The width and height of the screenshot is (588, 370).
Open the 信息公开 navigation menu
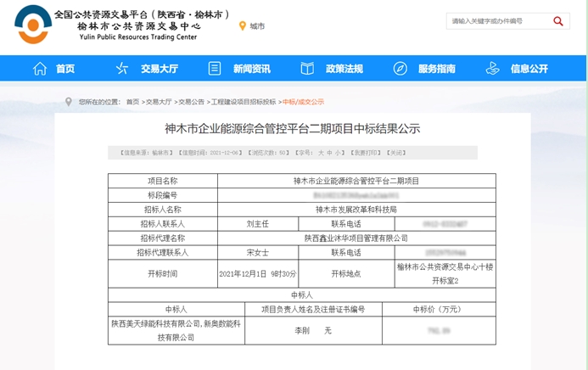coord(529,69)
